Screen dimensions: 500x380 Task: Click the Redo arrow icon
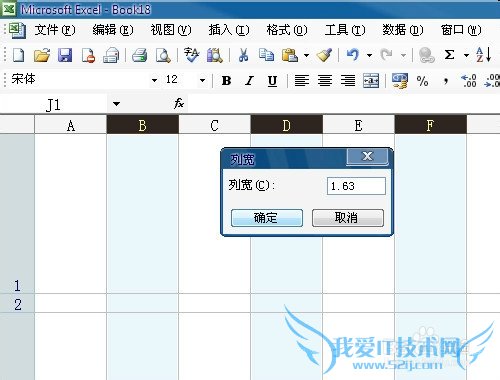386,55
